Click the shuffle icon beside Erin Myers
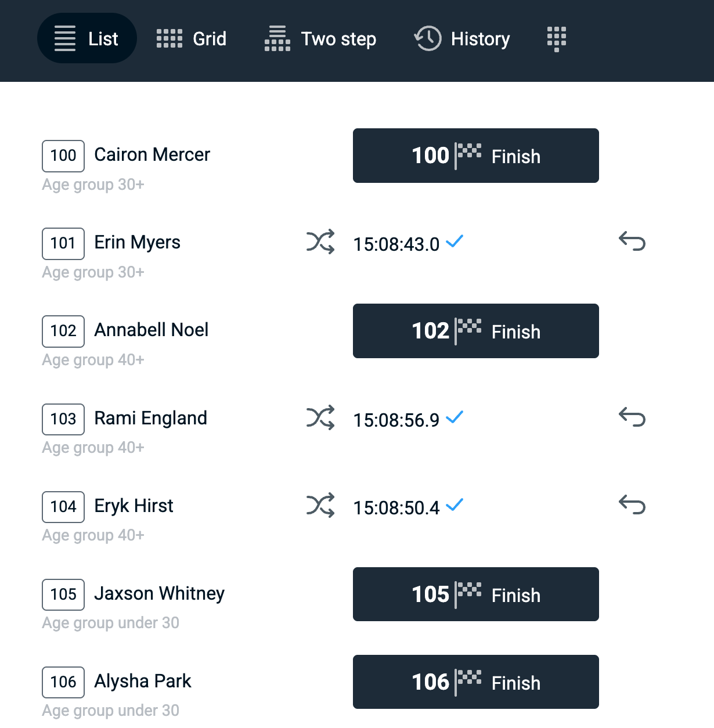Image resolution: width=714 pixels, height=728 pixels. pos(320,242)
